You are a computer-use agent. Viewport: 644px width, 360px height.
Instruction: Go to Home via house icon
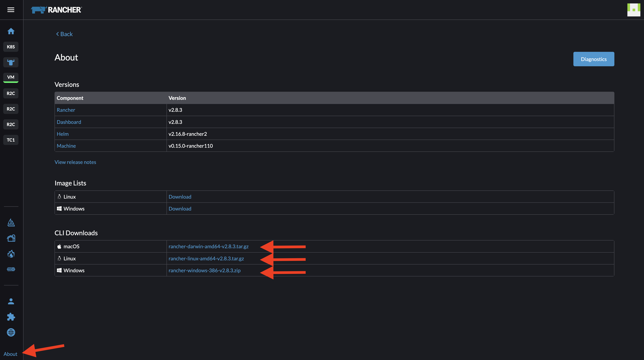pos(11,31)
